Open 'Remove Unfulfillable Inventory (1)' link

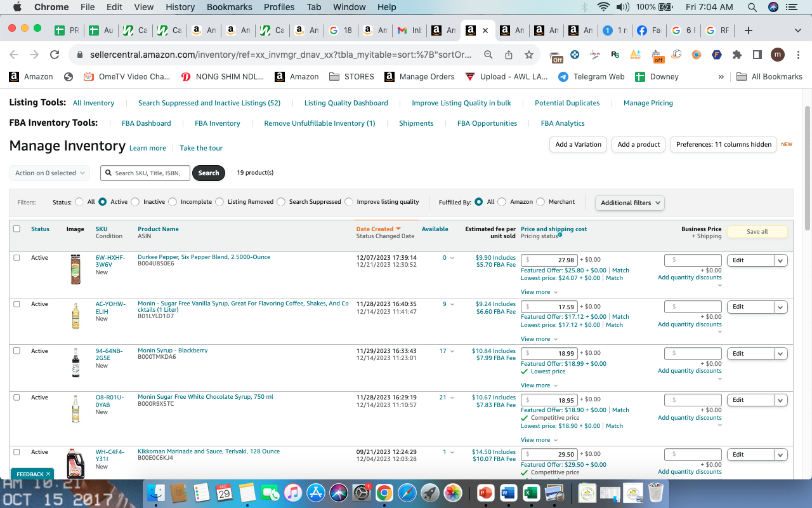click(x=320, y=123)
